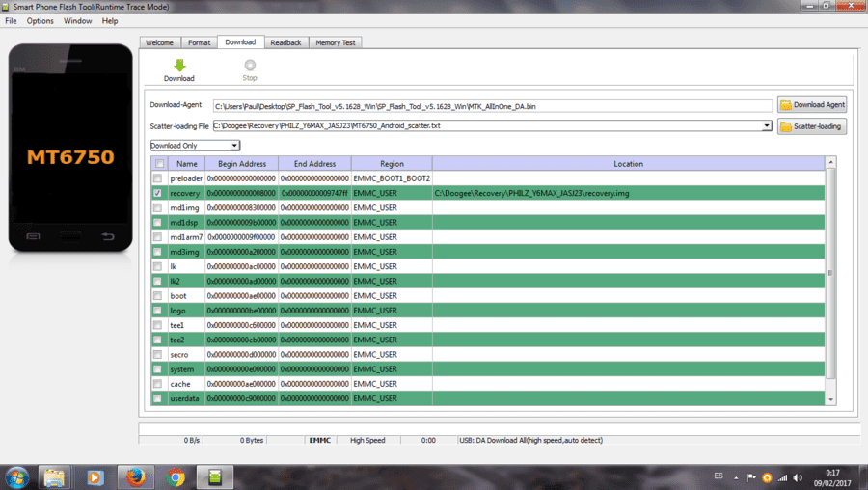
Task: Click the md3img partition name cell
Action: [186, 252]
